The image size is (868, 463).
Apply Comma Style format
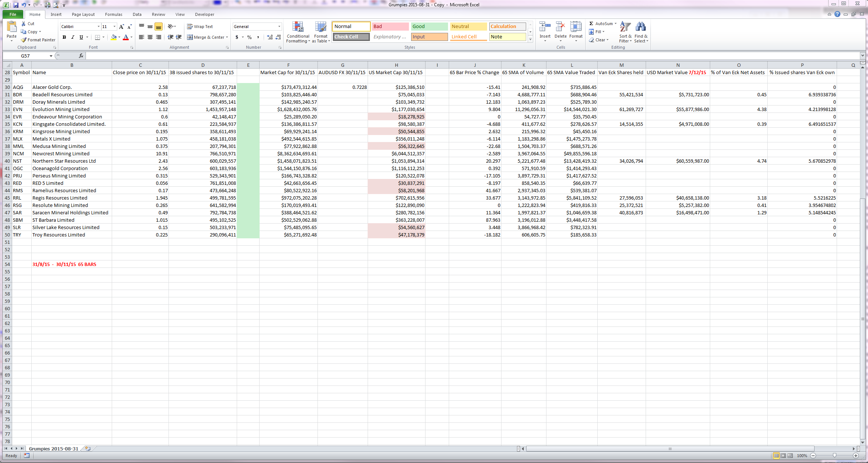258,37
